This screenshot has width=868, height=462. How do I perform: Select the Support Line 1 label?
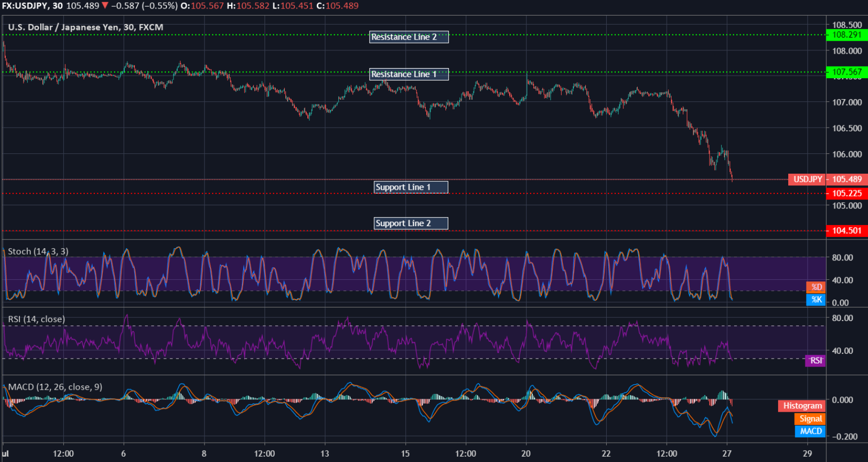click(x=411, y=187)
